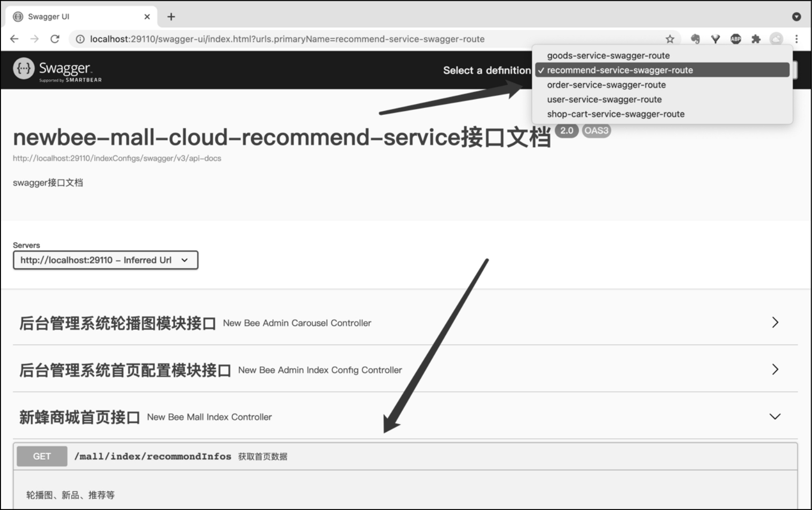Expand 后台管理系统首页配置模块接口 section chevron
This screenshot has width=812, height=510.
pos(775,369)
